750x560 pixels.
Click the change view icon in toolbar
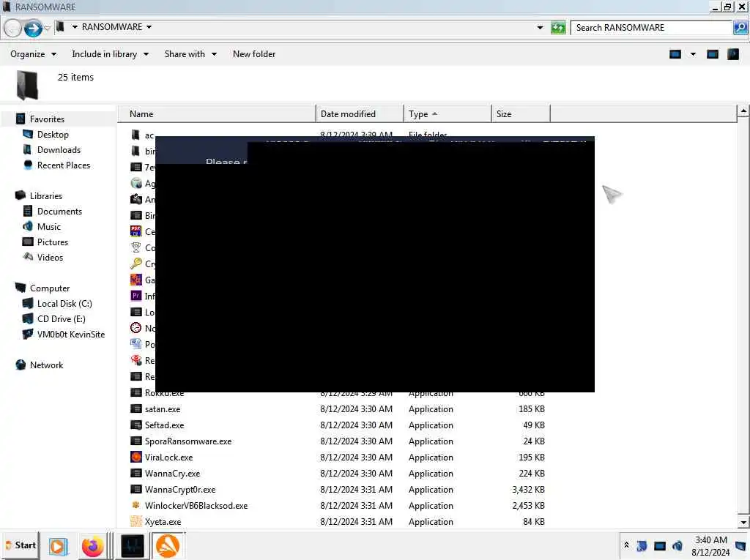(675, 54)
